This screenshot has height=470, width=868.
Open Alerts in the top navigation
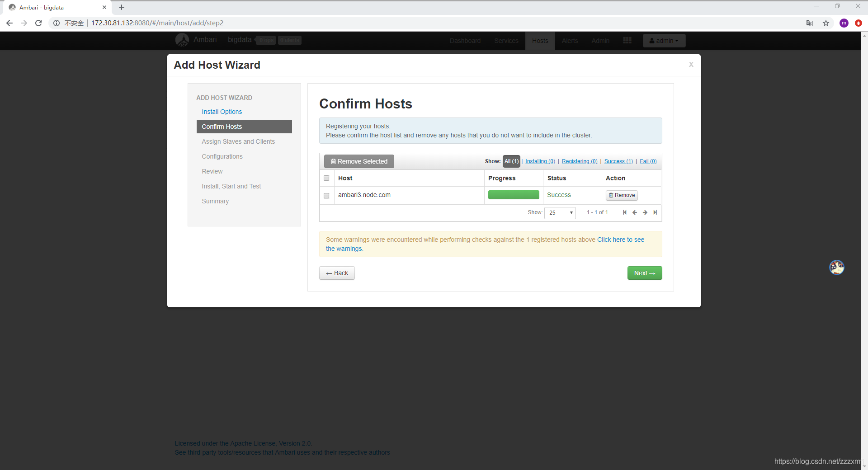(570, 41)
